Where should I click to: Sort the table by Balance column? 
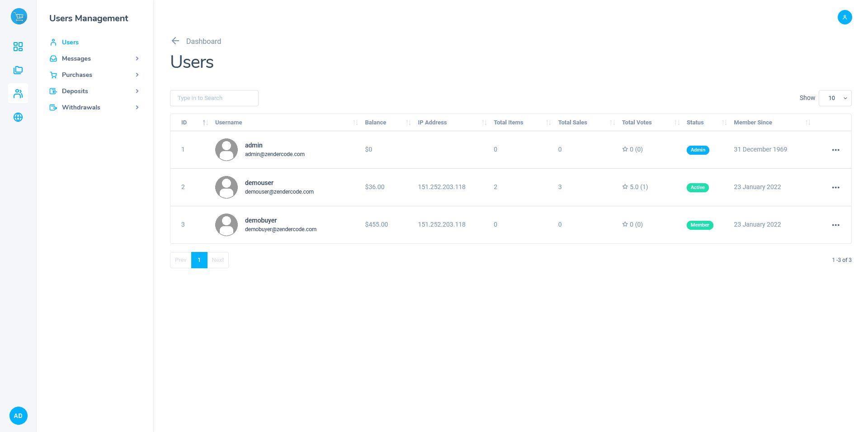pyautogui.click(x=376, y=123)
